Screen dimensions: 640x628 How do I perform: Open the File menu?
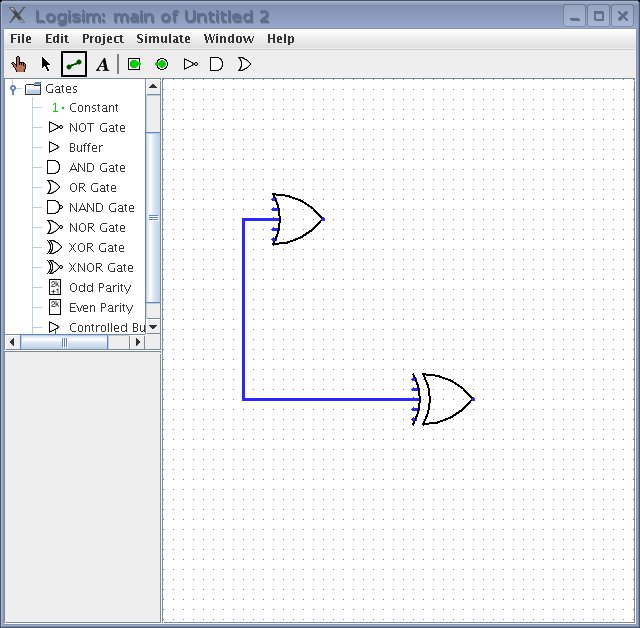click(x=21, y=39)
